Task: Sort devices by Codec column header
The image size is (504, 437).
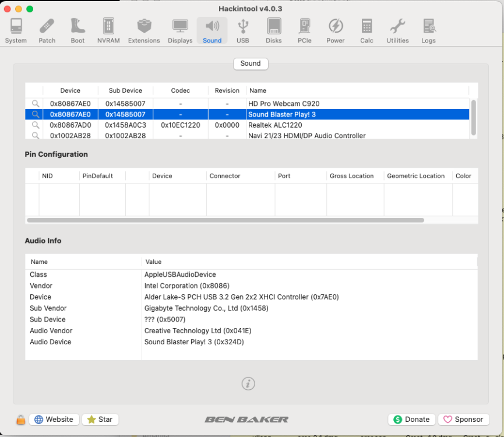Action: [180, 91]
